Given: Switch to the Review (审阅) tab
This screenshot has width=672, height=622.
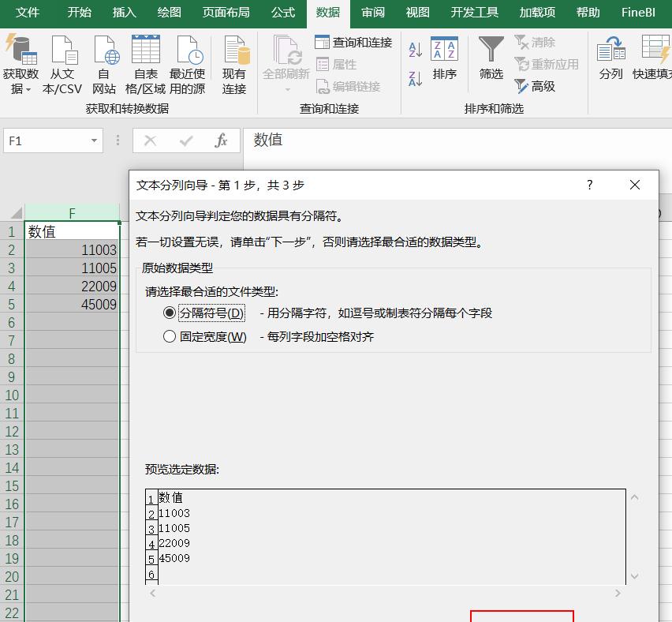Looking at the screenshot, I should point(373,13).
